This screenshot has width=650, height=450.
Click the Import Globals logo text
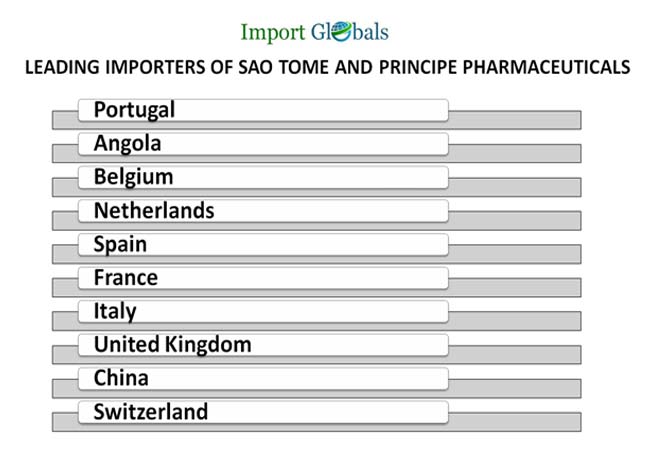point(314,32)
